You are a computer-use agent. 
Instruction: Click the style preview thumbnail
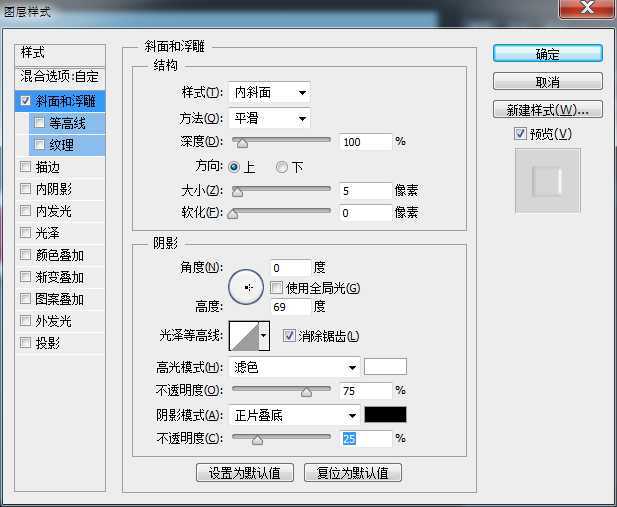(547, 181)
